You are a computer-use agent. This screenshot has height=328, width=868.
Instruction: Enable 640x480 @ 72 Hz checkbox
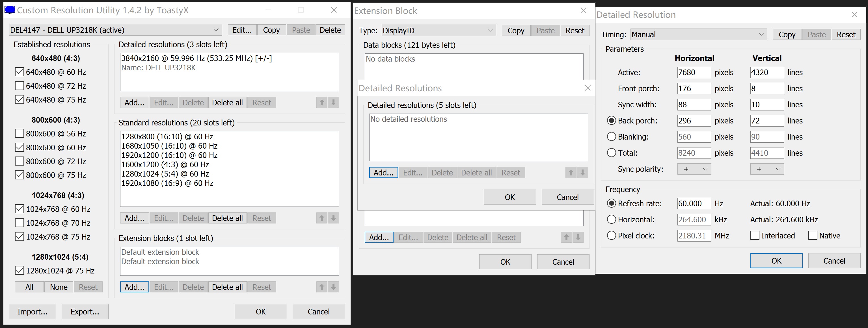[x=20, y=86]
